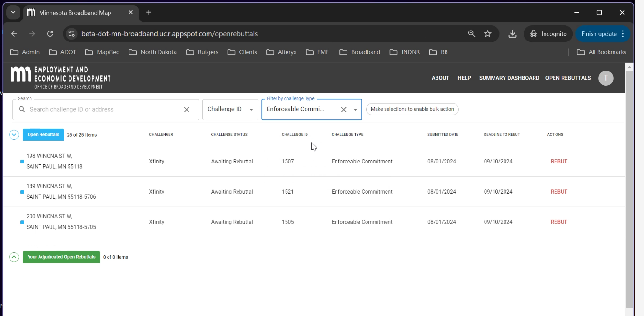The width and height of the screenshot is (644, 316).
Task: Clear the search field with the X icon
Action: 187,110
